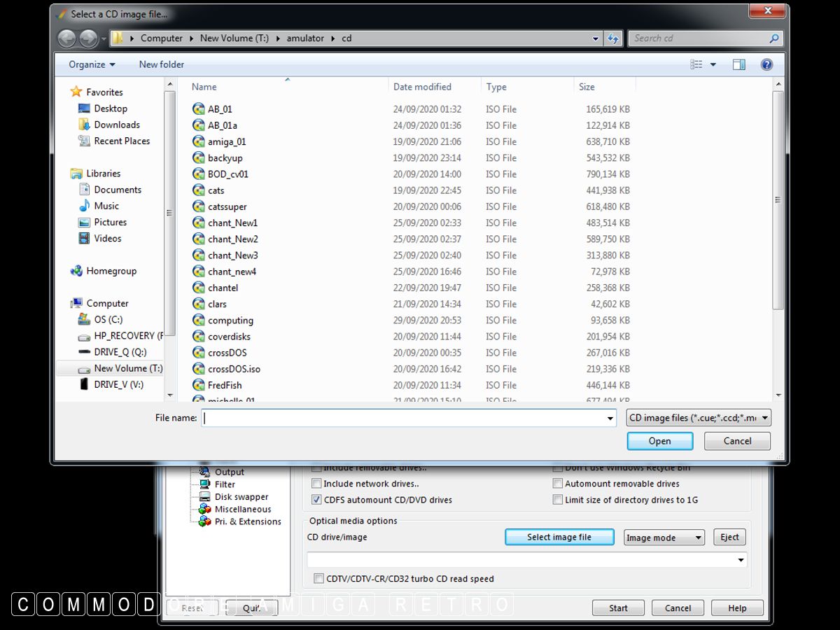Viewport: 840px width, 630px height.
Task: Select the amiga_01 ISO file icon
Action: pos(199,141)
